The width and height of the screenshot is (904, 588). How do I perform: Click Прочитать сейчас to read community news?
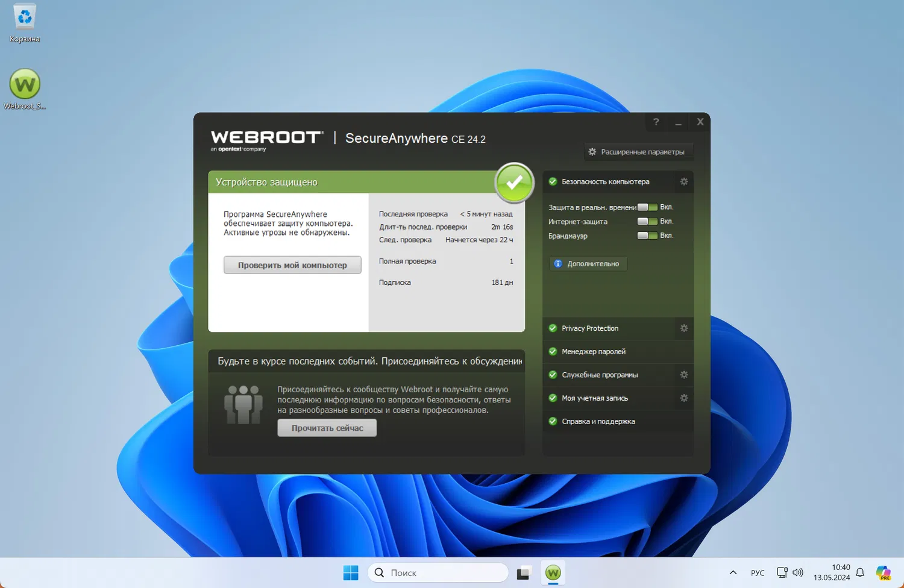point(326,428)
